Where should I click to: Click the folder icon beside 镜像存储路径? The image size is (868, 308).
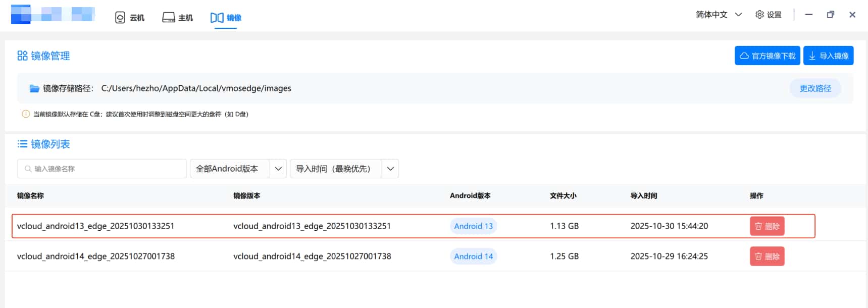pos(34,88)
